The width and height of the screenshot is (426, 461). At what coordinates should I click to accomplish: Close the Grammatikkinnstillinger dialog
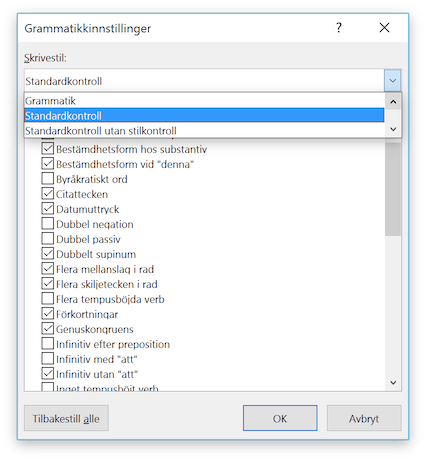tap(384, 28)
